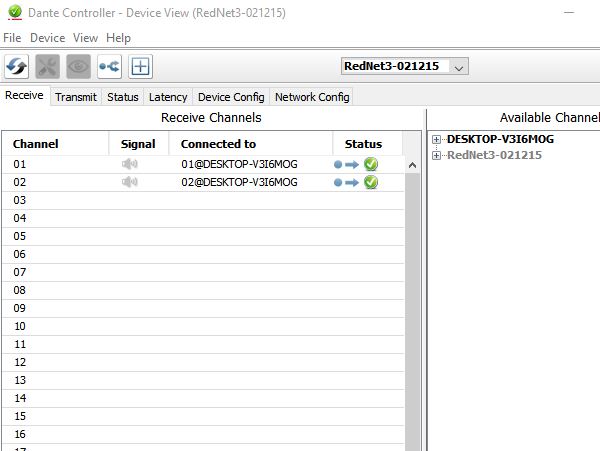Select receive channel 12 row
Image resolution: width=600 pixels, height=451 pixels.
[x=203, y=362]
